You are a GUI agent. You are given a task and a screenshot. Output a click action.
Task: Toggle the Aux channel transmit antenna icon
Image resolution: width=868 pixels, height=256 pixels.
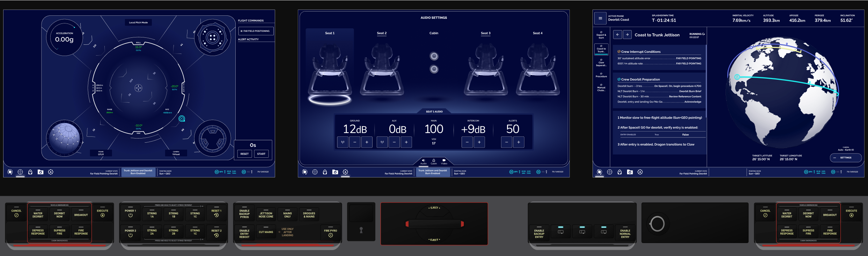tap(382, 142)
